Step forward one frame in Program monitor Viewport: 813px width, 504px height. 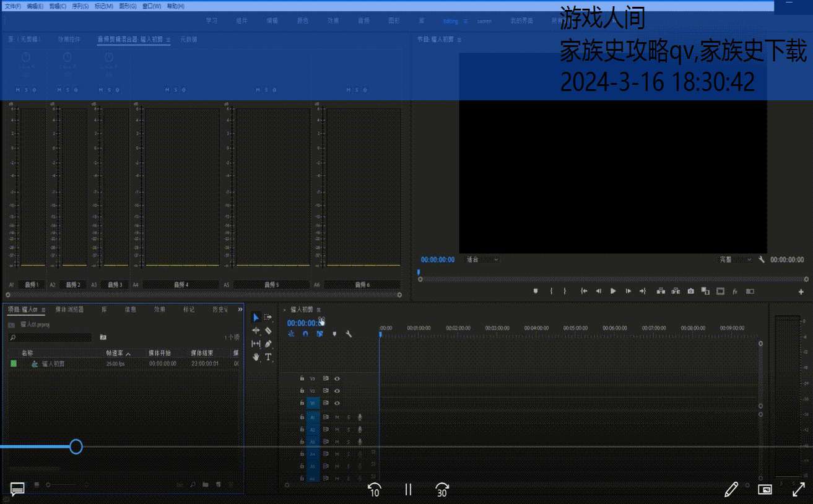click(x=628, y=291)
